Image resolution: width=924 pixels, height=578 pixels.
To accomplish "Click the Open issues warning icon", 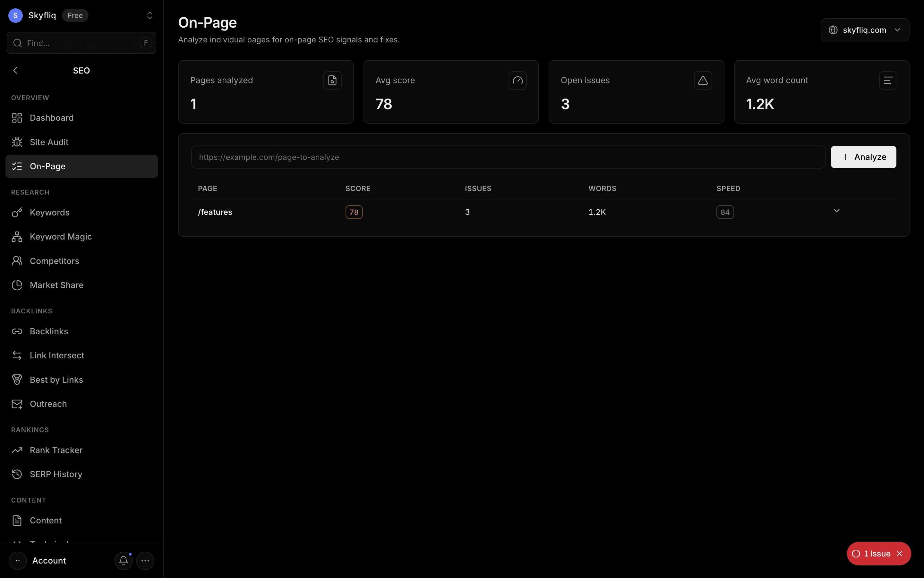I will 703,80.
